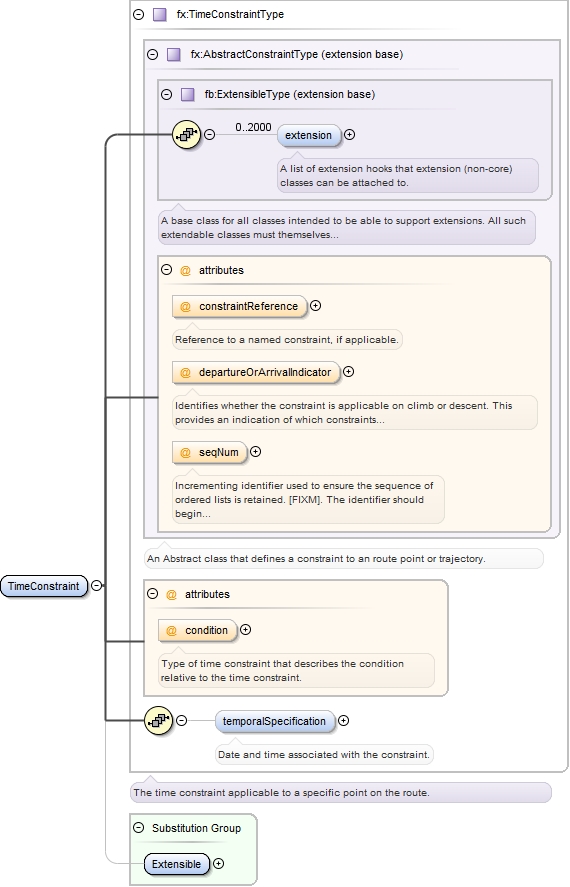
Task: Click the @ icon on condition attribute
Action: pyautogui.click(x=171, y=631)
